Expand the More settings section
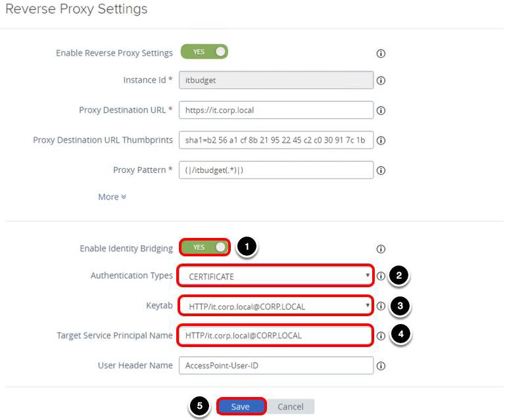505x420 pixels. tap(112, 197)
